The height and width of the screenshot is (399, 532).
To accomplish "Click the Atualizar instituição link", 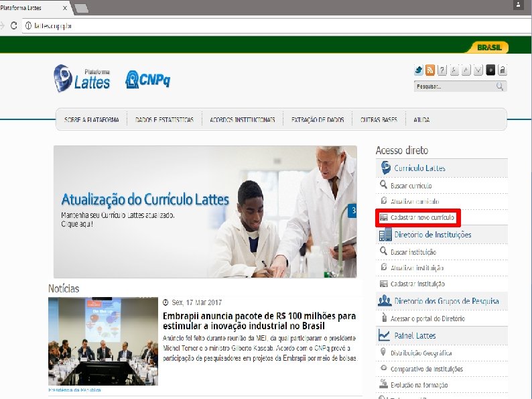I will tap(417, 268).
